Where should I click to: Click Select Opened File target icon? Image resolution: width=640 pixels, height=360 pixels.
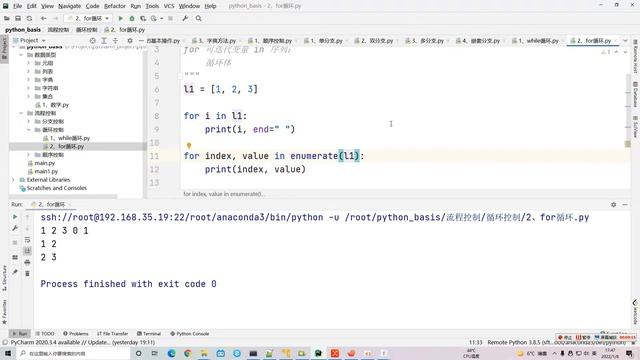pyautogui.click(x=93, y=40)
